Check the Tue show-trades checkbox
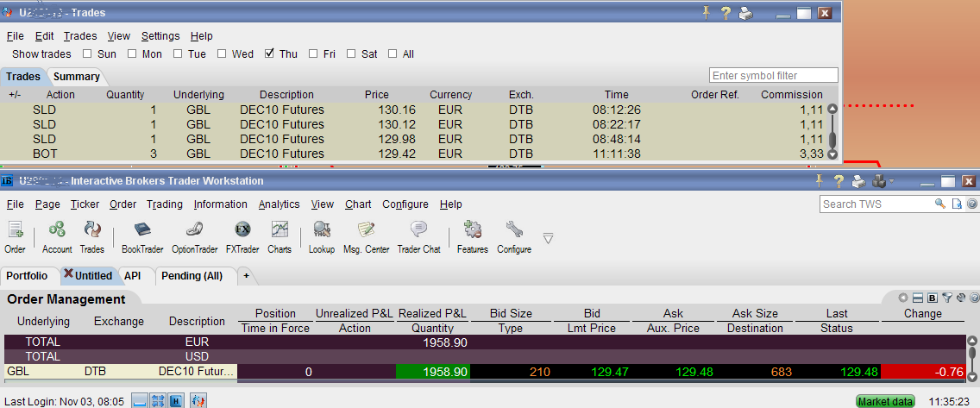The image size is (980, 408). [x=178, y=53]
